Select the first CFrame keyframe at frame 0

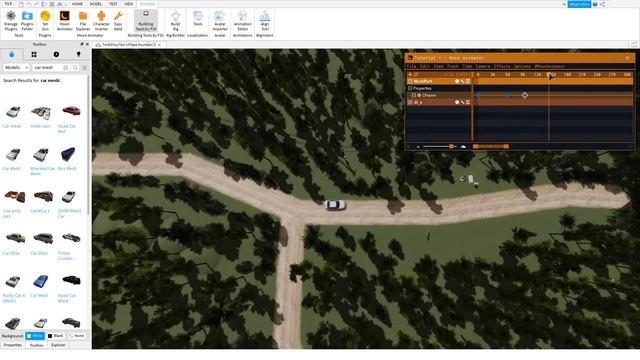click(x=478, y=95)
